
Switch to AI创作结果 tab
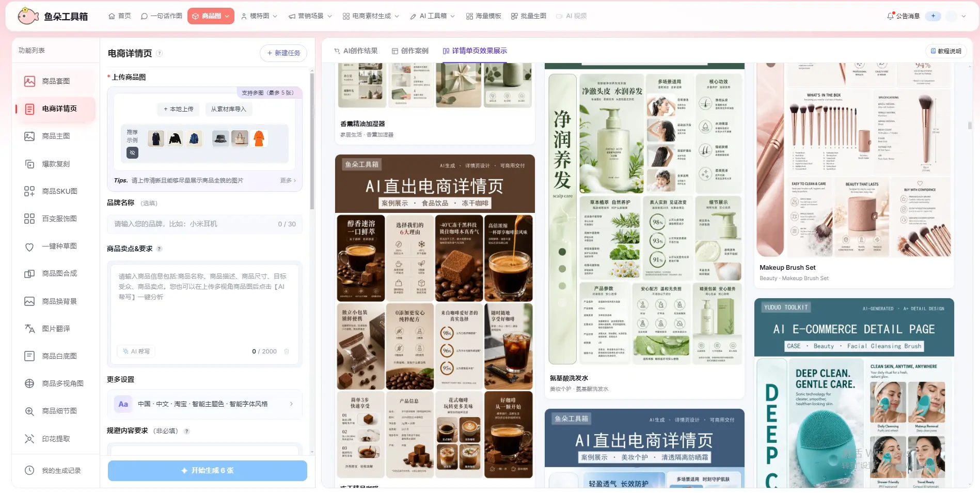[356, 51]
